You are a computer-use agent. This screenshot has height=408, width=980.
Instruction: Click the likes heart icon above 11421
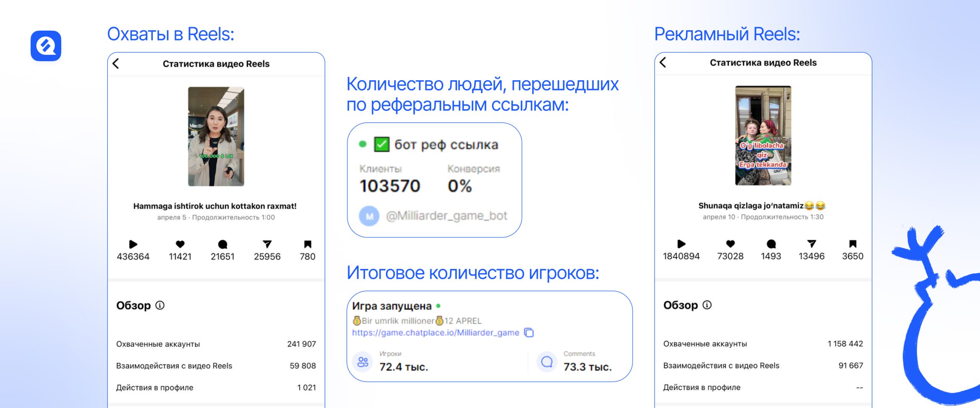(180, 244)
